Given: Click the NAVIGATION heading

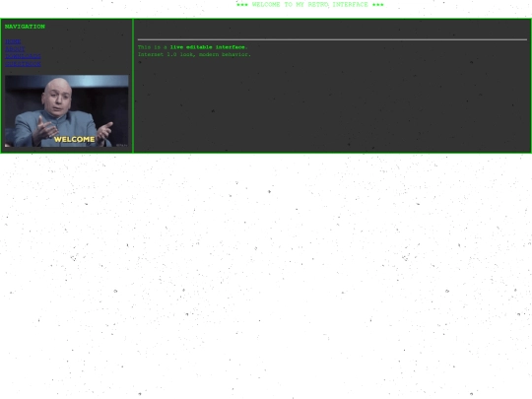Looking at the screenshot, I should click(25, 27).
